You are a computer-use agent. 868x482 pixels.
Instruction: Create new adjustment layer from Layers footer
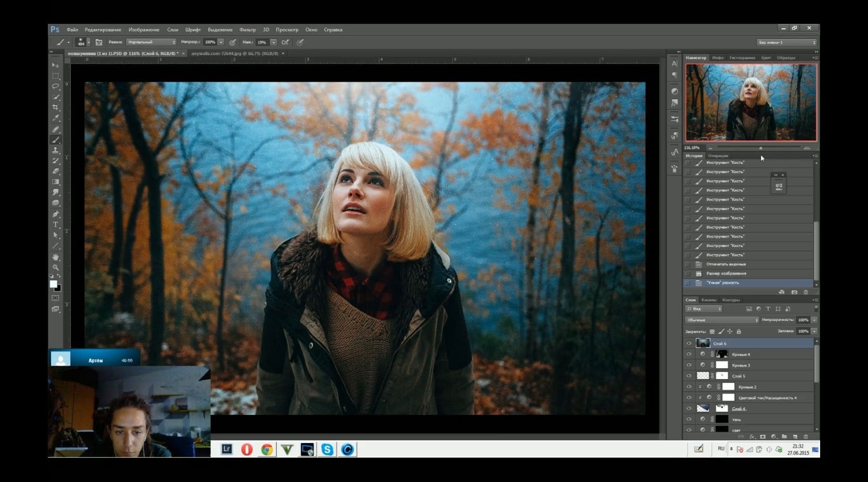click(774, 437)
